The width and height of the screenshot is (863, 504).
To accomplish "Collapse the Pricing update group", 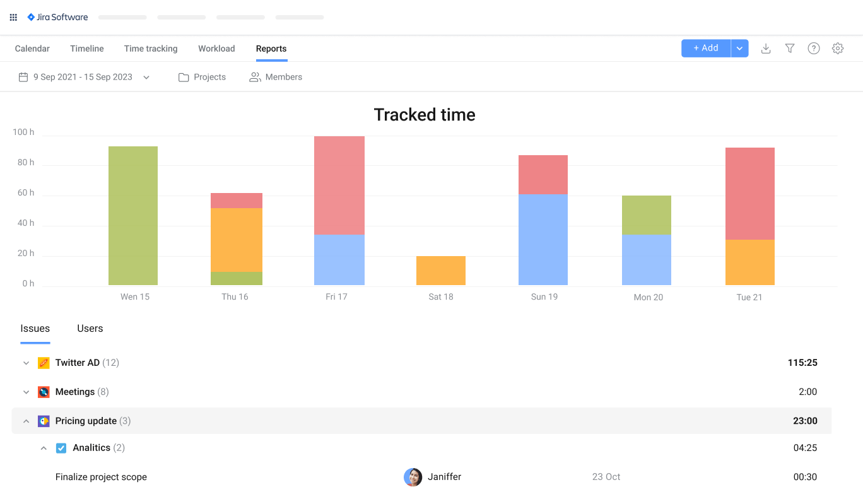I will pyautogui.click(x=26, y=421).
